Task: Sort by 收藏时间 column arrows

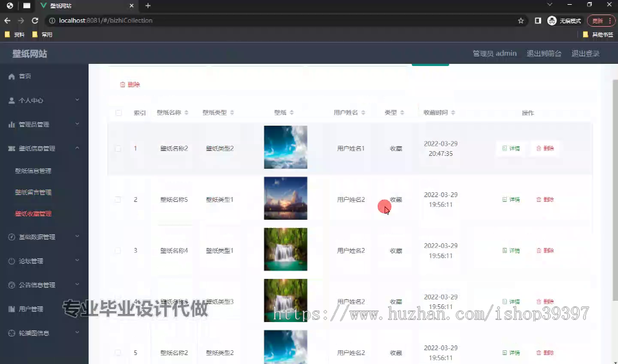Action: (453, 113)
